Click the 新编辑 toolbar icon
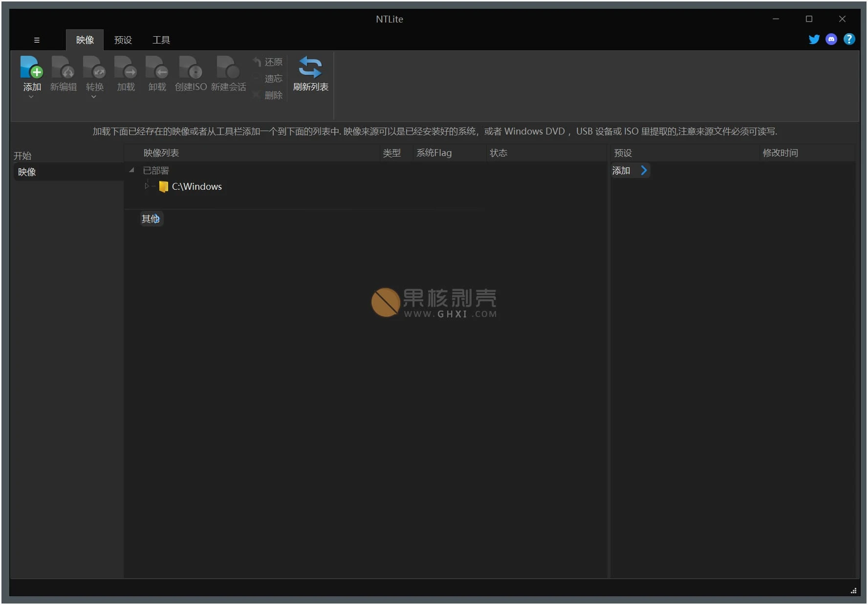Viewport: 868px width, 605px height. [63, 67]
